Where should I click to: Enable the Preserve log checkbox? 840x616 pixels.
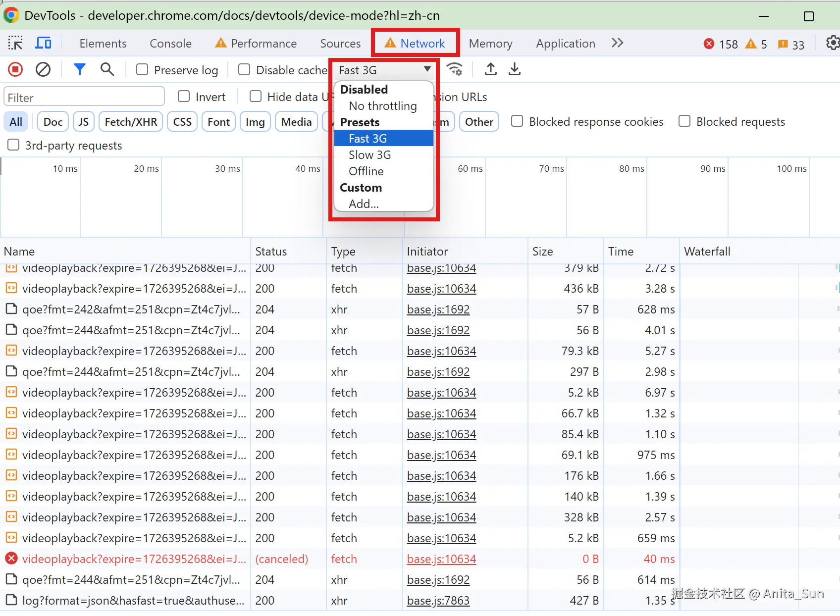point(142,70)
